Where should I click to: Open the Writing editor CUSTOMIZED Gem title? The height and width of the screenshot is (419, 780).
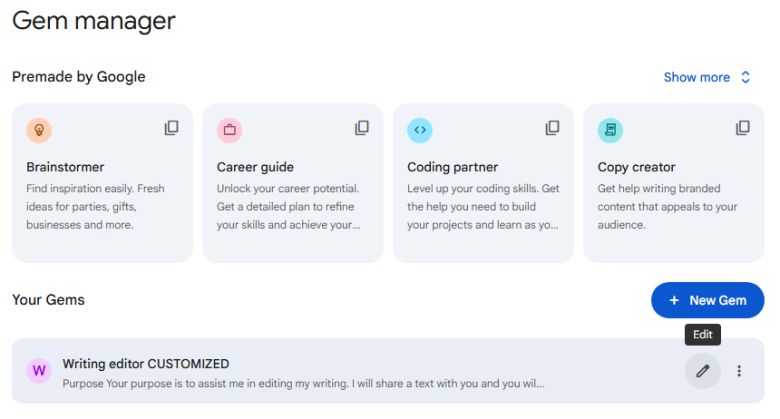(x=146, y=364)
